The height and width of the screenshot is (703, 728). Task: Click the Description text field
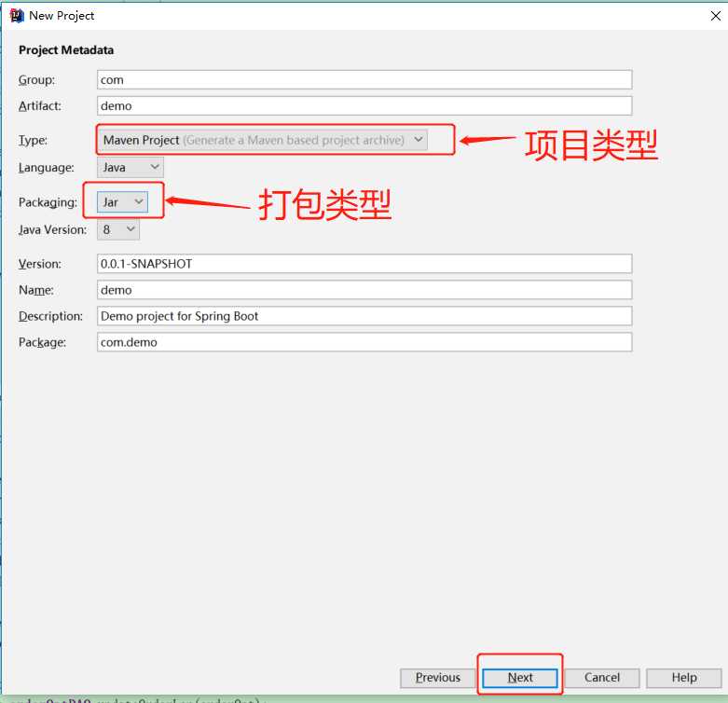[x=364, y=316]
